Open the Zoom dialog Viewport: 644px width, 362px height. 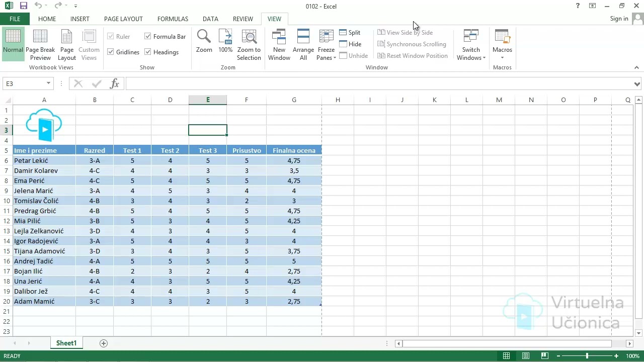tap(204, 41)
